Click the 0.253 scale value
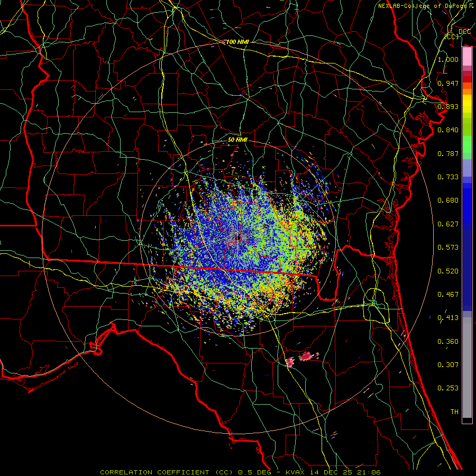 (x=448, y=388)
